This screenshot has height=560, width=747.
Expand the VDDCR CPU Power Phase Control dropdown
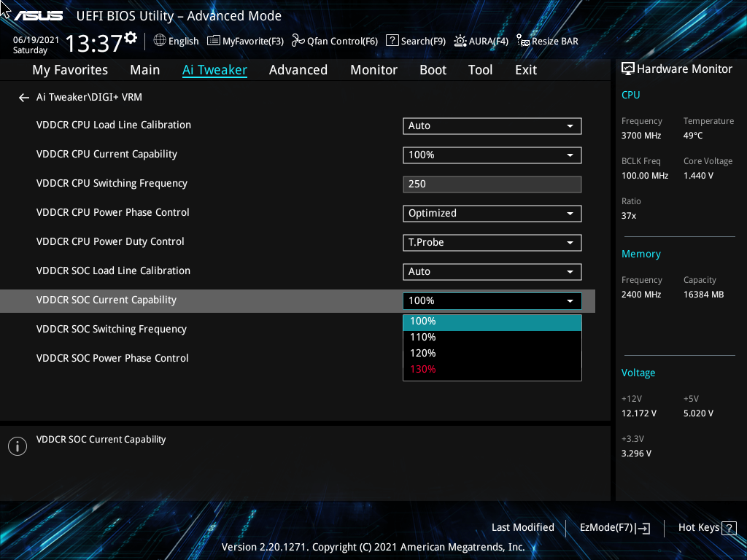(x=492, y=213)
